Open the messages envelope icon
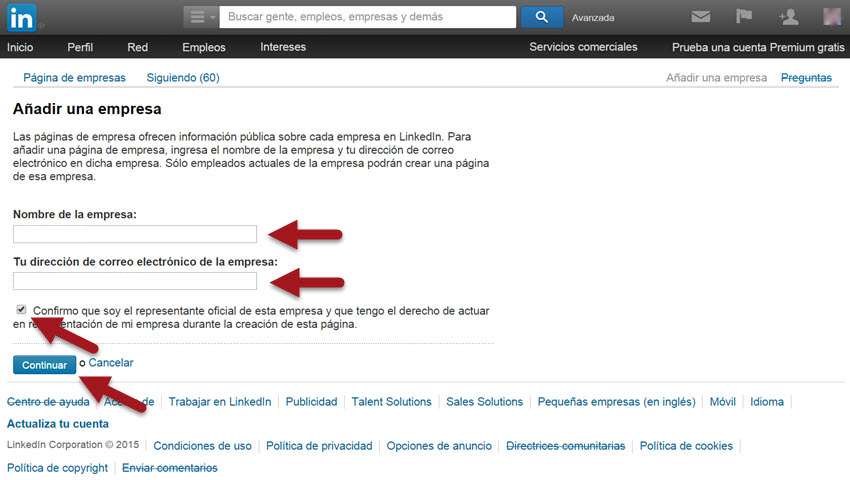 coord(701,17)
